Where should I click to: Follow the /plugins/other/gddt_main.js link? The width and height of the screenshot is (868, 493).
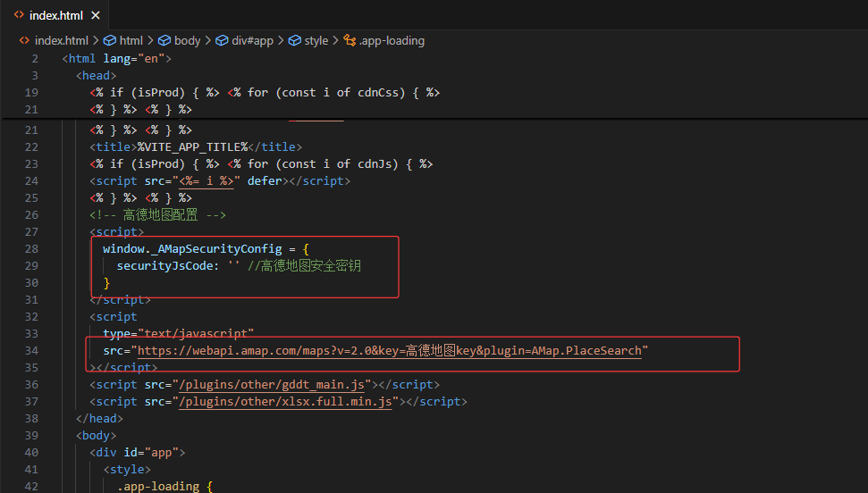tap(271, 385)
